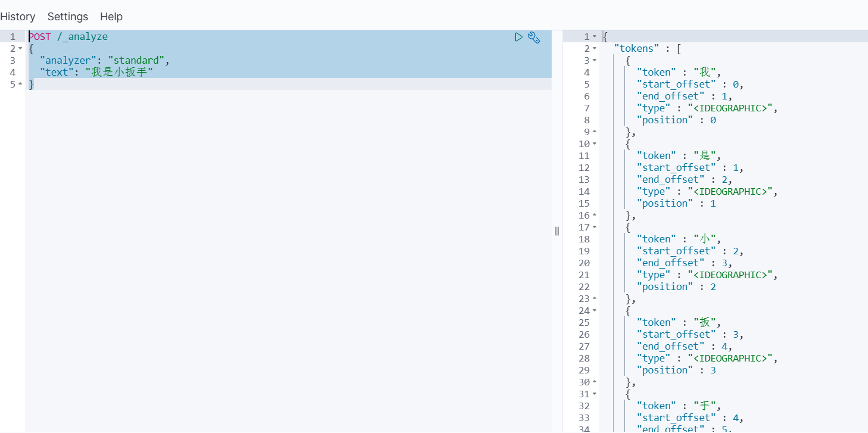
Task: Click "position" : 0 in response
Action: pyautogui.click(x=676, y=120)
